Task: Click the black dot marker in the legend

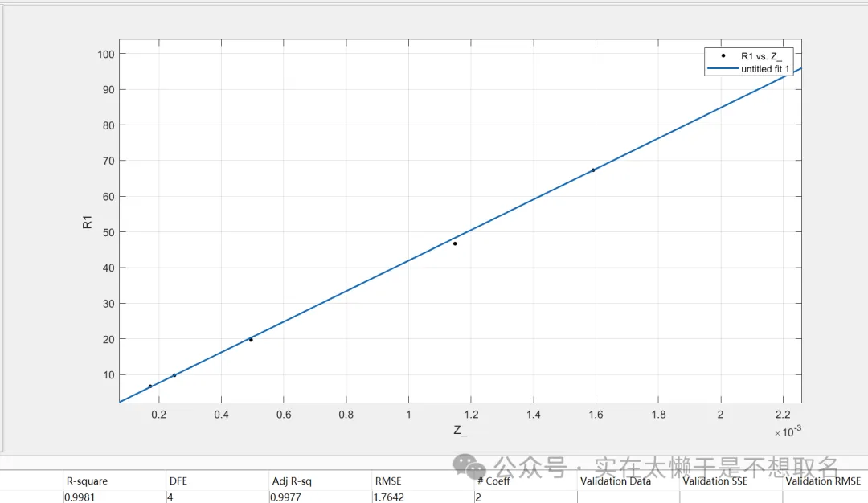Action: click(723, 55)
